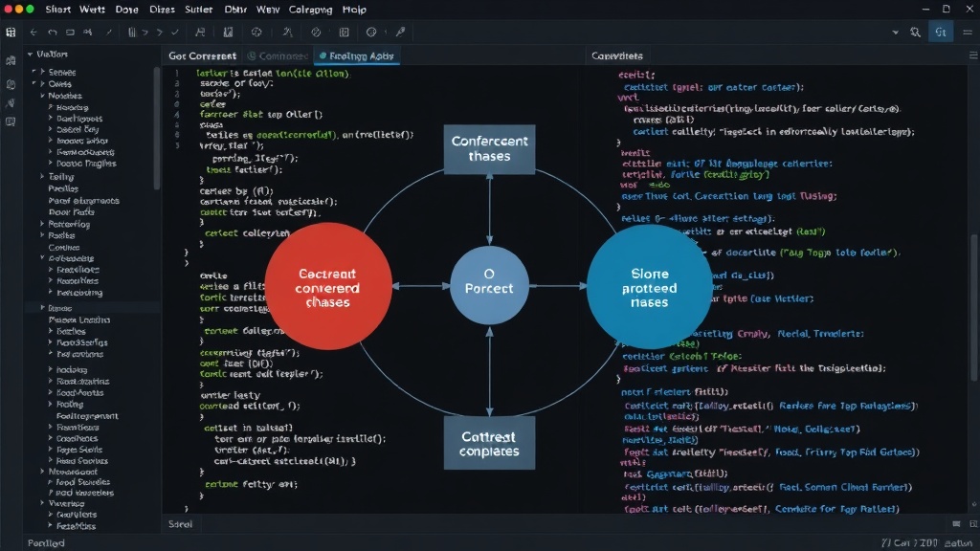Click the search magnifier icon in the top-right toolbar
The height and width of the screenshot is (551, 980).
[x=915, y=33]
